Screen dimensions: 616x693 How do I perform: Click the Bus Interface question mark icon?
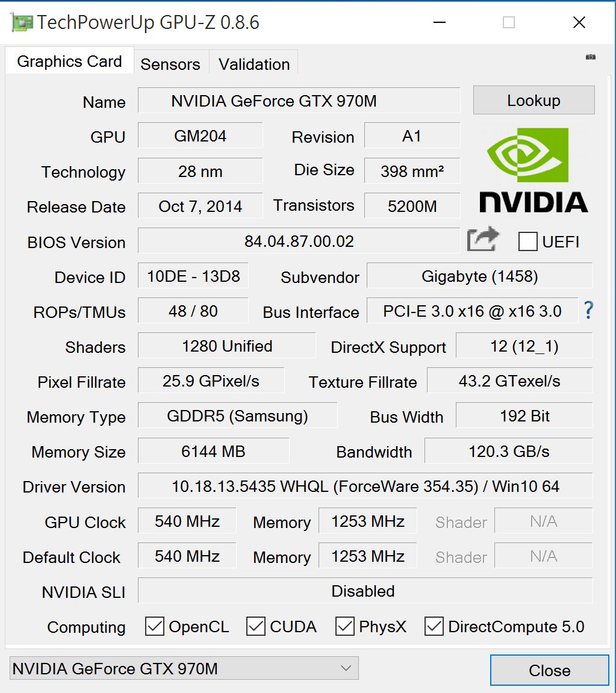588,311
